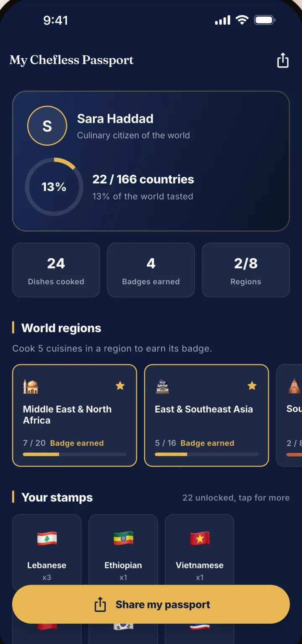The width and height of the screenshot is (302, 644).
Task: Tap the 13% circular progress ring
Action: [54, 187]
